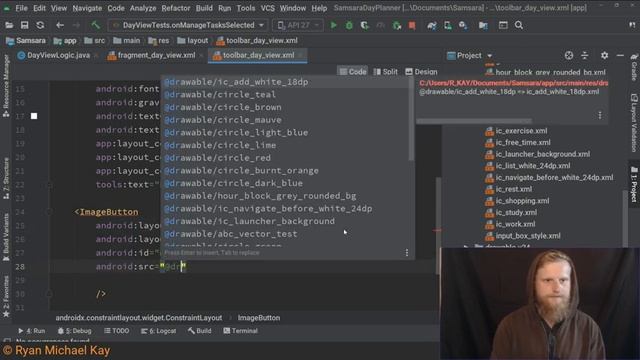This screenshot has height=360, width=640.
Task: Toggle gutter marker on line 17
Action: point(34,116)
